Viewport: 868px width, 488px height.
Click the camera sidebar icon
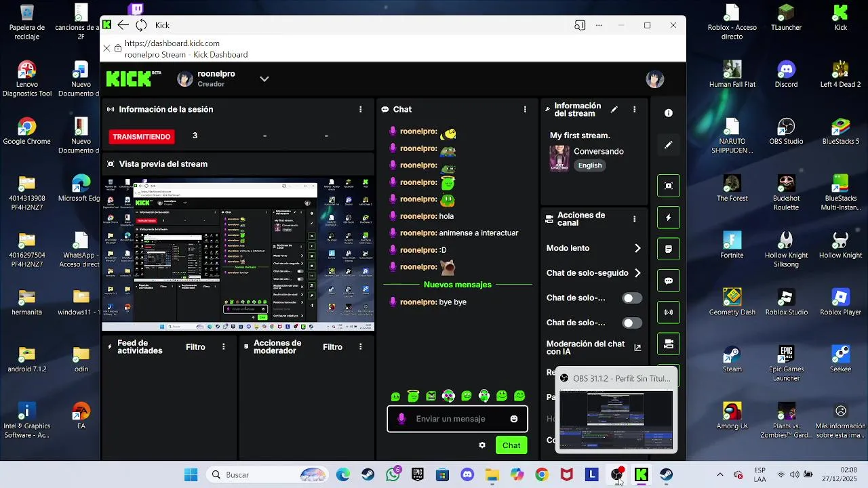(x=669, y=344)
